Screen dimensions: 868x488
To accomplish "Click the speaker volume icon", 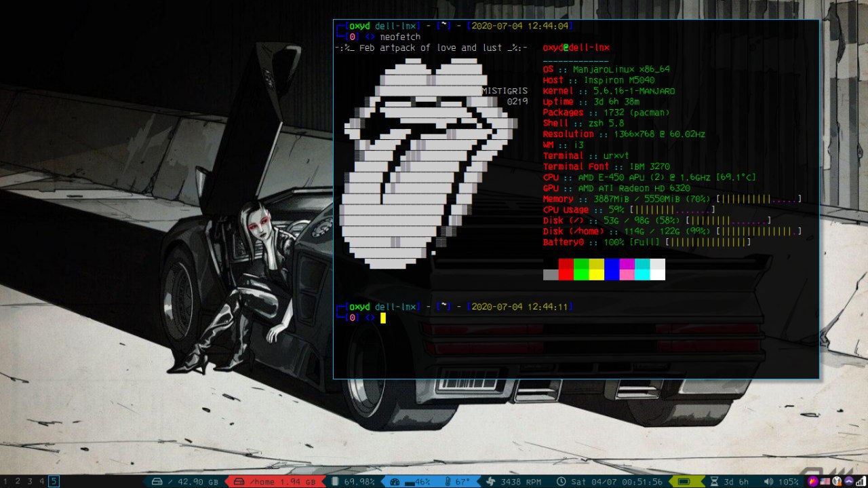I will point(768,481).
